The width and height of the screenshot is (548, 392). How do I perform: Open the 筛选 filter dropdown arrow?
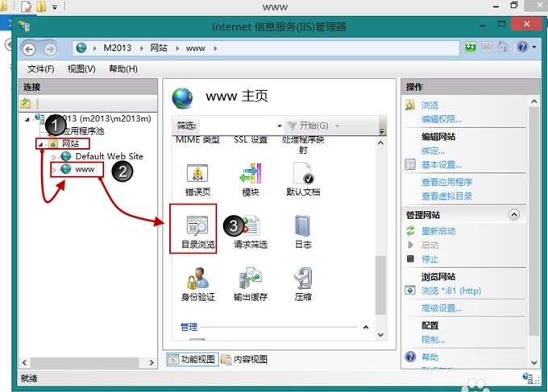coord(280,126)
